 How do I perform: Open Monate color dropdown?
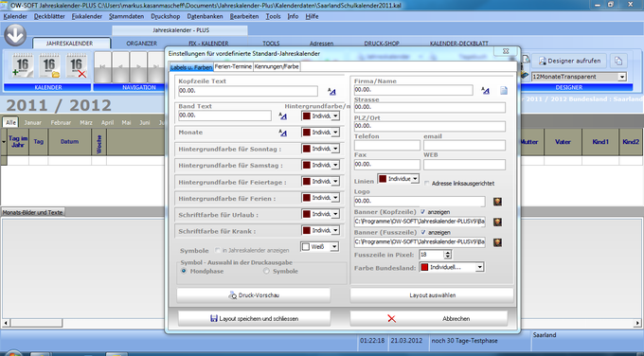click(x=335, y=133)
